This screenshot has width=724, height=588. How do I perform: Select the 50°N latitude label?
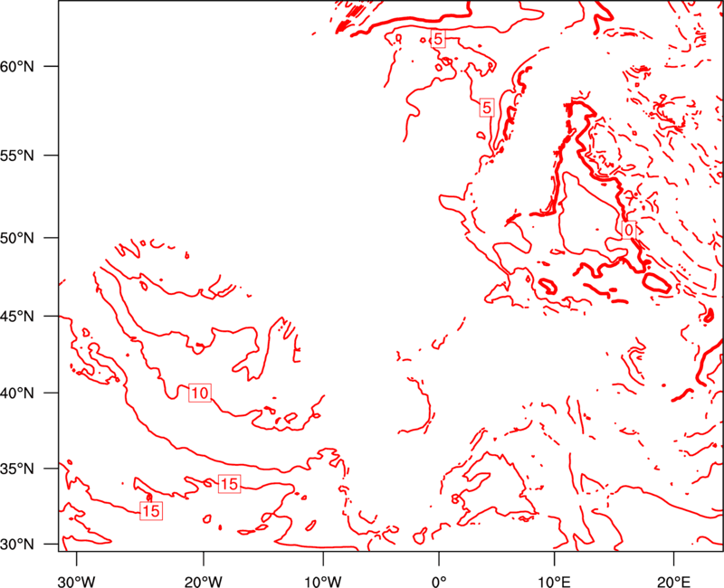point(17,238)
